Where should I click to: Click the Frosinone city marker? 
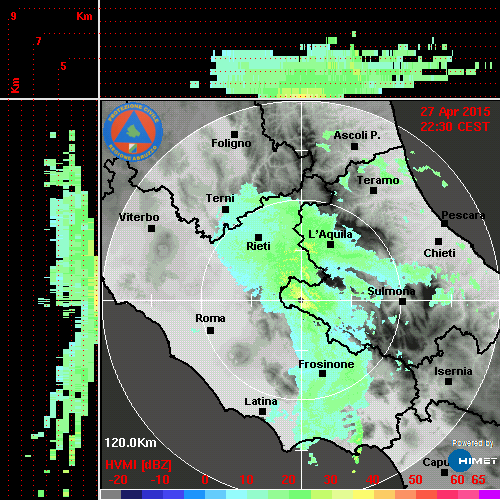coord(322,374)
